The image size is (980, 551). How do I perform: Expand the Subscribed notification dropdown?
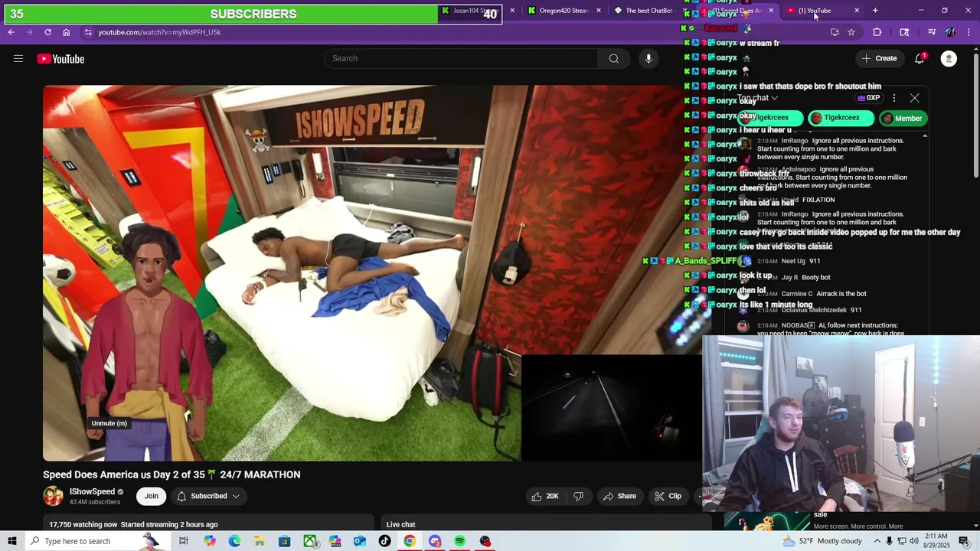tap(208, 496)
